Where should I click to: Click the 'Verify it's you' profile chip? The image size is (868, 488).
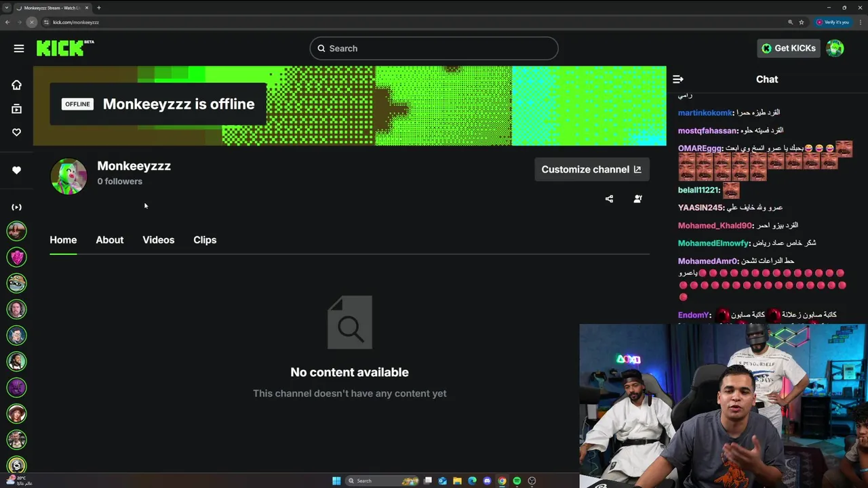click(x=833, y=22)
